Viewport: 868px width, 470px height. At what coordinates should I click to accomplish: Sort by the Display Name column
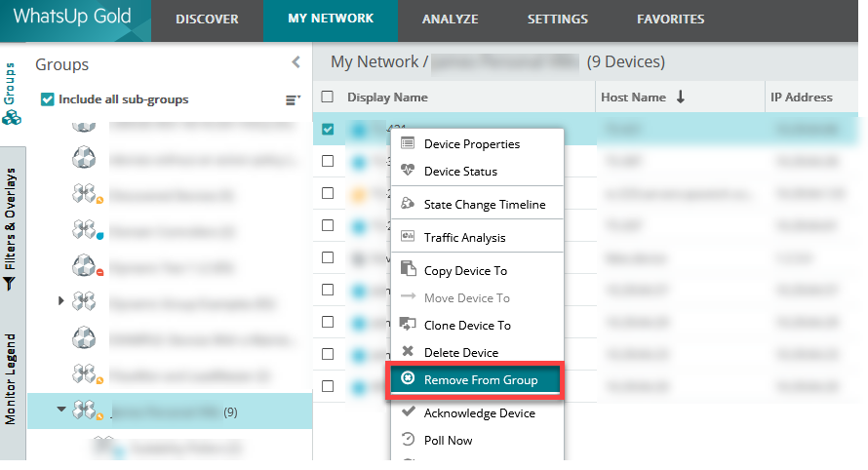coord(387,98)
